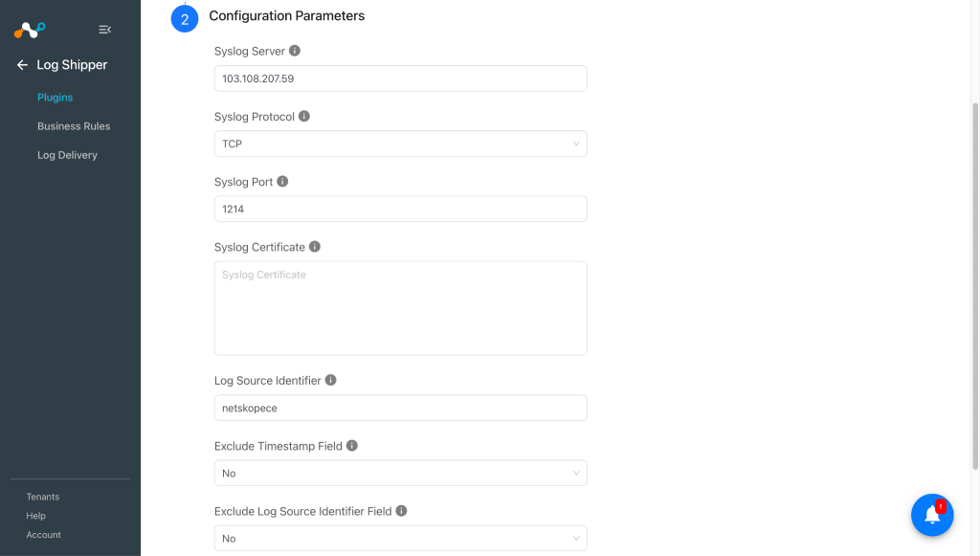Open Exclude Log Source Identifier Field dropdown

[401, 538]
